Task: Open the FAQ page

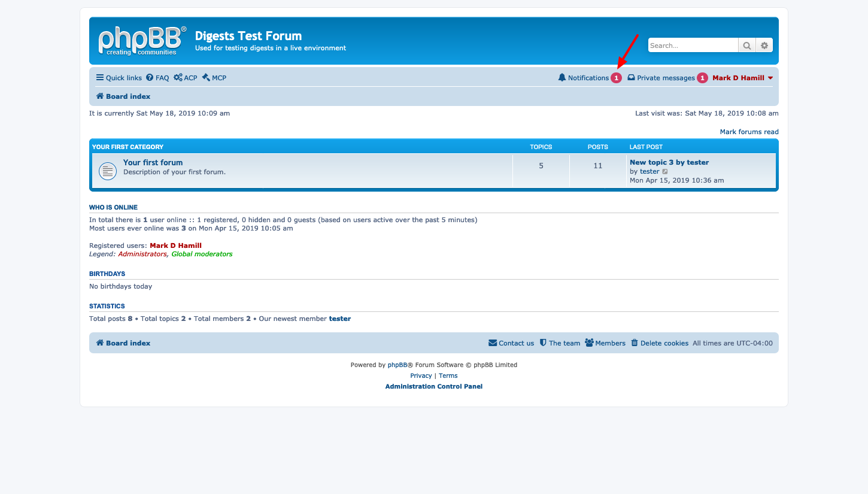Action: (x=158, y=78)
